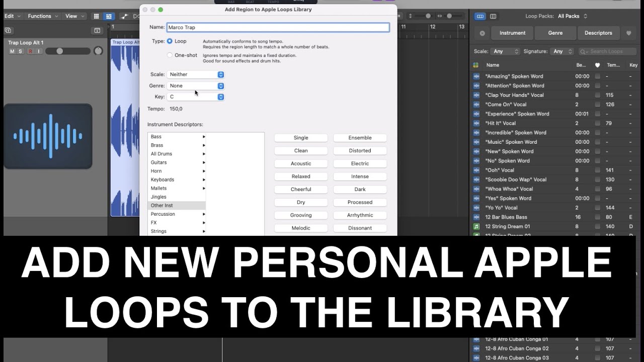Viewport: 644px width, 362px height.
Task: Select the highlighted list view icon
Action: tap(108, 16)
